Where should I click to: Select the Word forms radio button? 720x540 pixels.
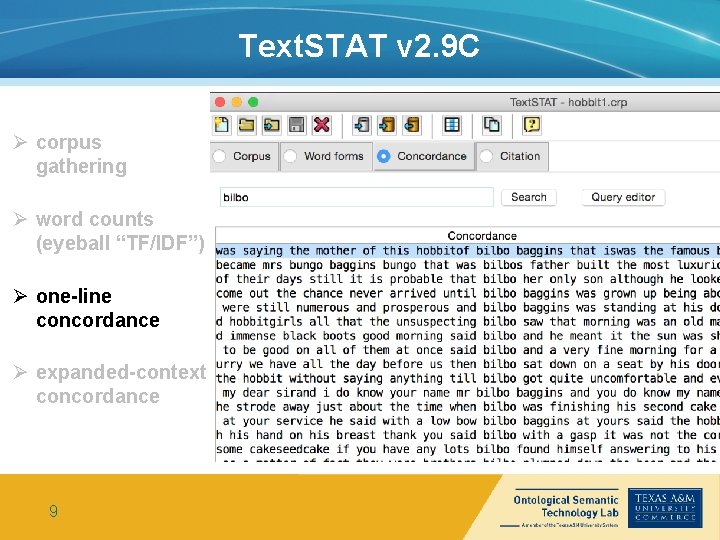point(290,156)
